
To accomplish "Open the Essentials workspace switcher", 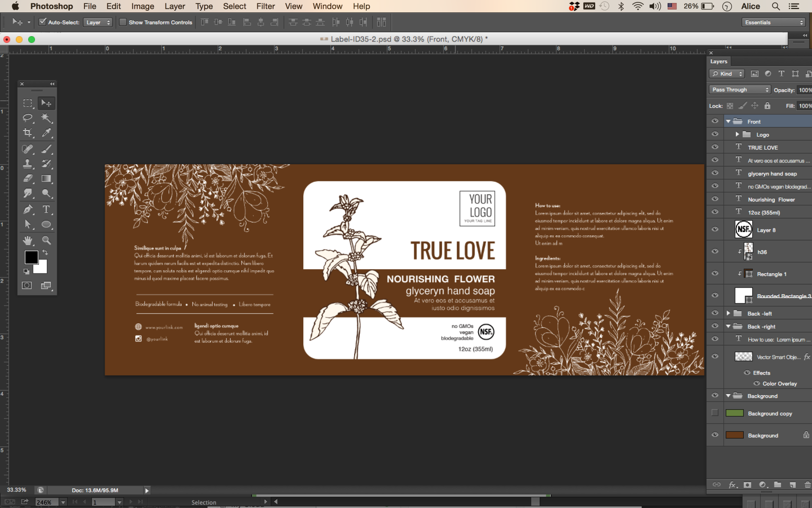I will tap(774, 22).
